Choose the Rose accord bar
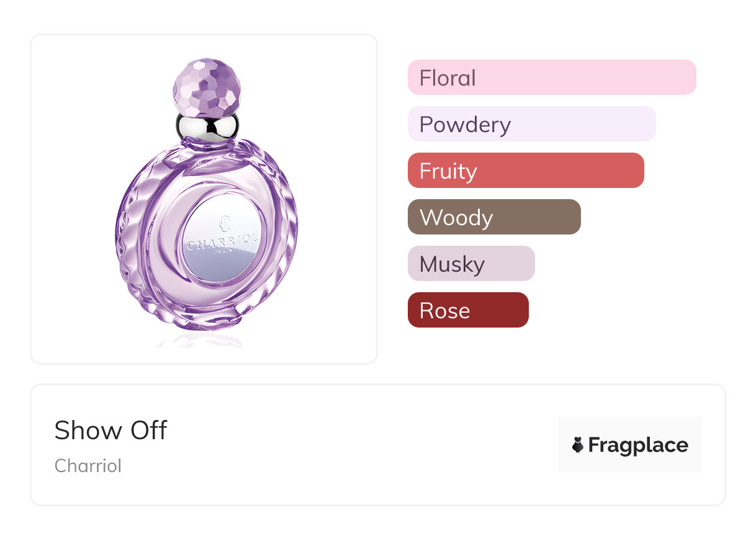 pos(468,310)
